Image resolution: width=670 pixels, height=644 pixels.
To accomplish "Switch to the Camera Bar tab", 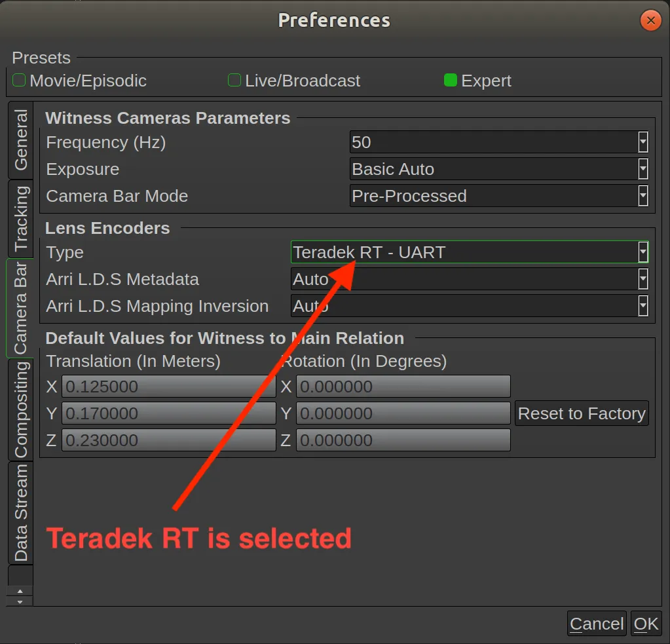I will pos(20,308).
